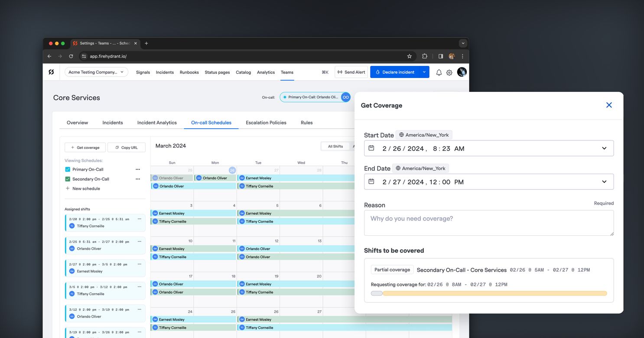Open End Date America/New_York timezone selector
Viewport: 644px width, 338px height.
pyautogui.click(x=420, y=168)
